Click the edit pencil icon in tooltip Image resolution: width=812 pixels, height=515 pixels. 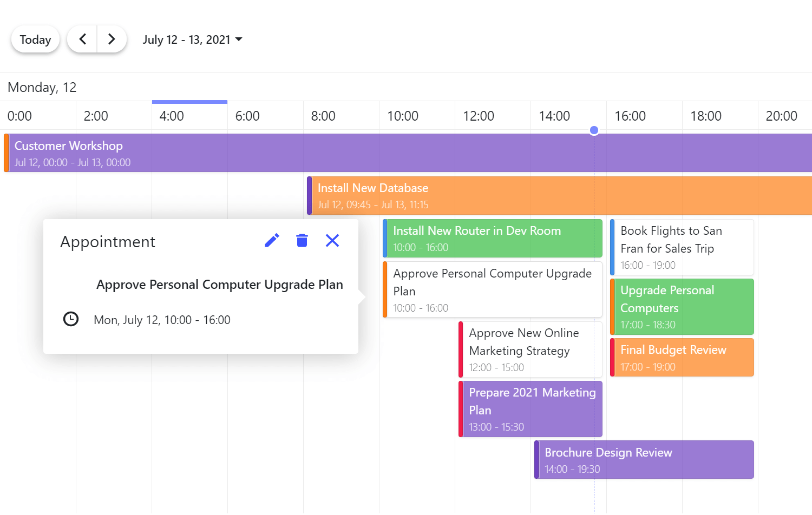272,240
